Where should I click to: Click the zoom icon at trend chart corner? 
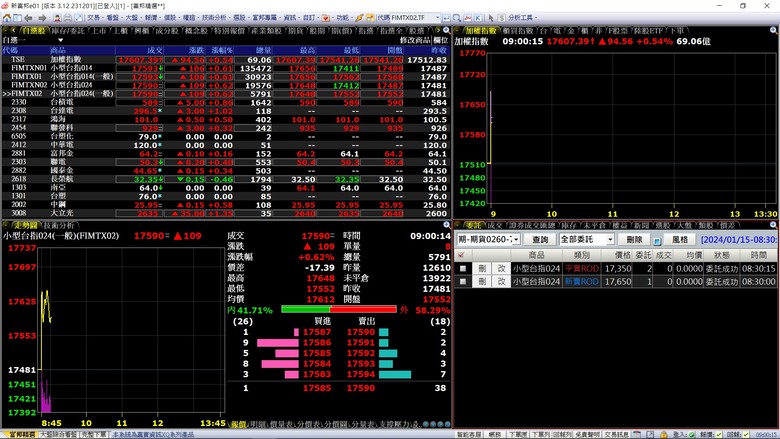(x=447, y=225)
